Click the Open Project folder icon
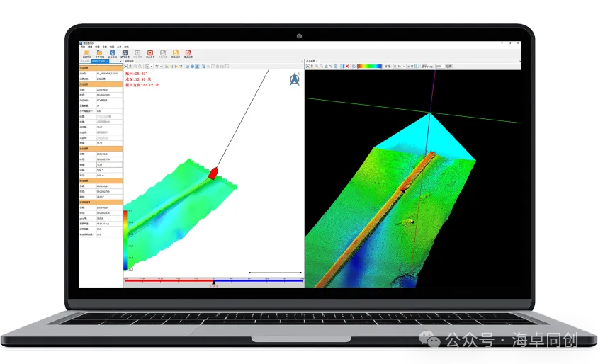 tap(99, 53)
